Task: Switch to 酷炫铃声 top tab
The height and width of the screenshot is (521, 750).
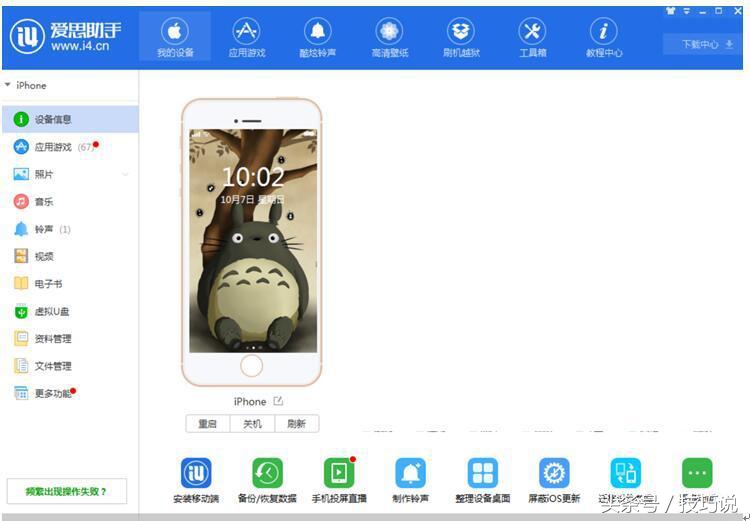Action: [x=318, y=37]
